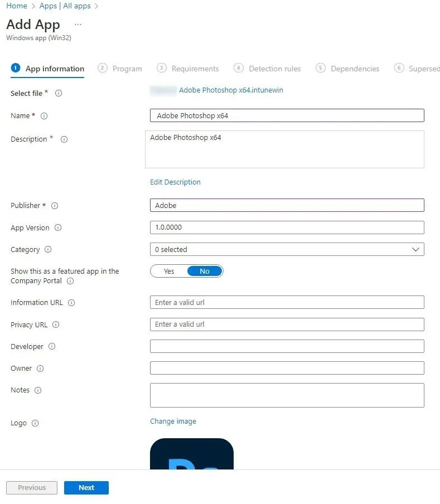440x504 pixels.
Task: Go to the Supersedence step tab
Action: tap(417, 69)
